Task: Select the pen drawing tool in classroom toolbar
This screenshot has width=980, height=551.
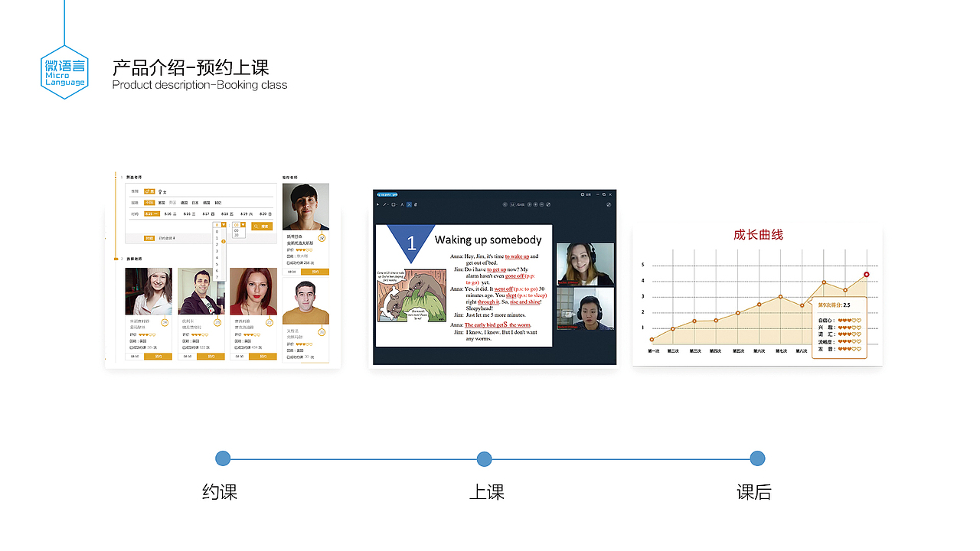Action: (385, 204)
